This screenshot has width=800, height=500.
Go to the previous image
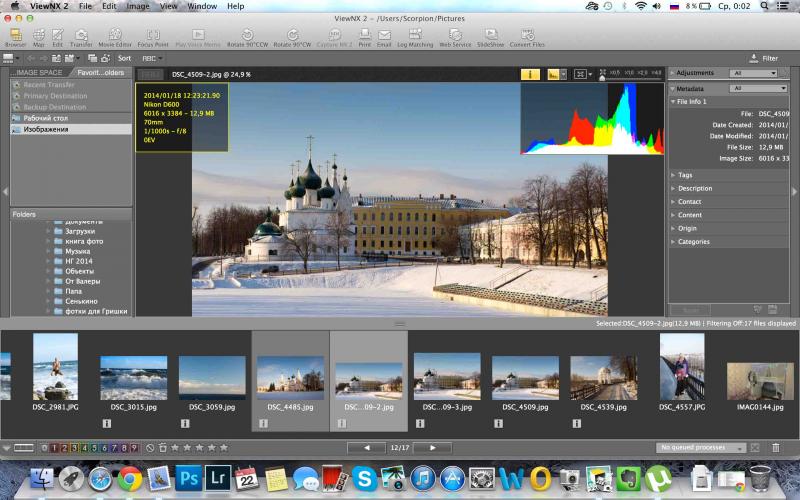(x=366, y=447)
